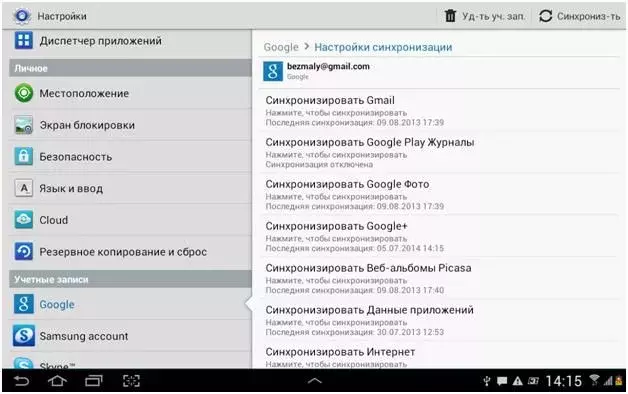Open Местоположение location settings icon
The image size is (628, 394).
click(24, 93)
